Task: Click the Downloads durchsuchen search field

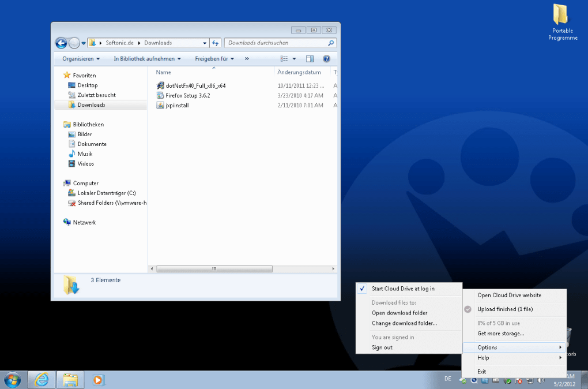Action: (276, 43)
